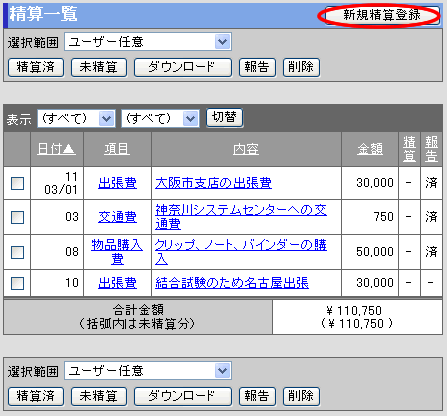447x416 pixels.
Task: Click the 切替 button
Action: coord(225,118)
